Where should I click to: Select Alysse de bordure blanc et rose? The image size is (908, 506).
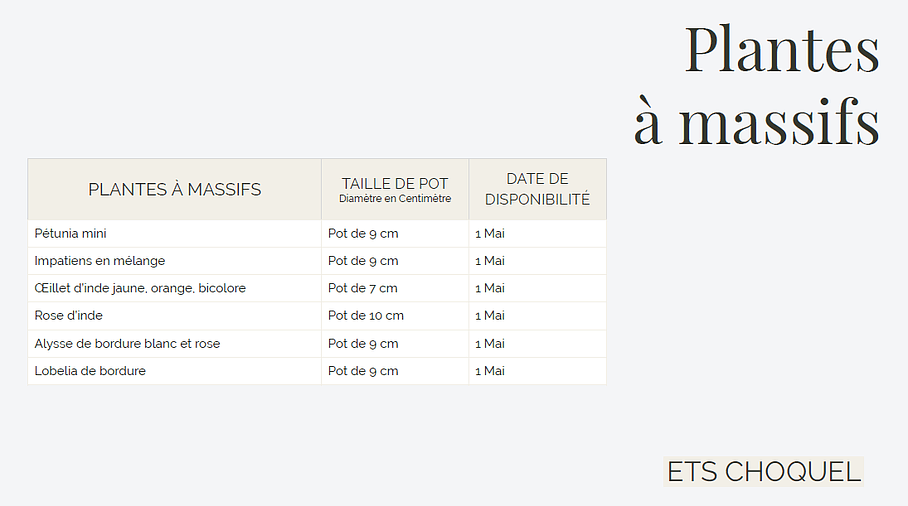(127, 344)
